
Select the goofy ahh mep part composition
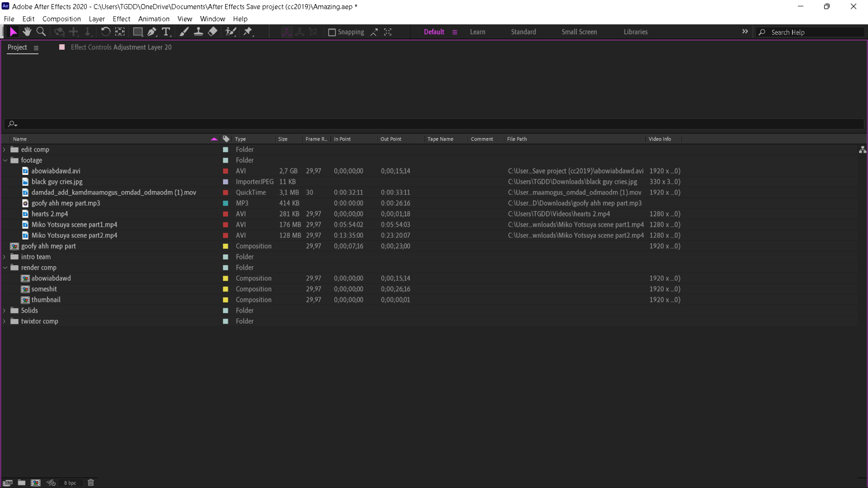[x=48, y=246]
